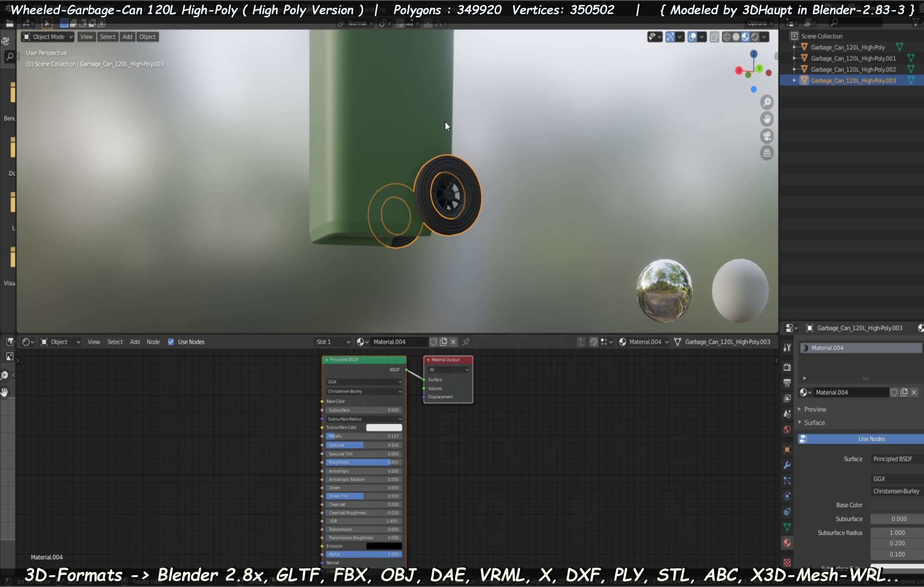The height and width of the screenshot is (587, 924).
Task: Open the Slot 1 dropdown
Action: click(332, 342)
